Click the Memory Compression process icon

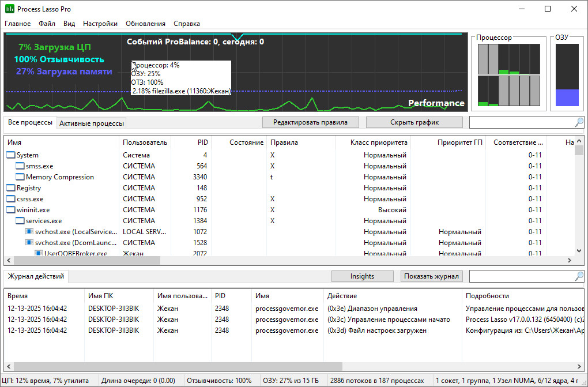point(20,177)
